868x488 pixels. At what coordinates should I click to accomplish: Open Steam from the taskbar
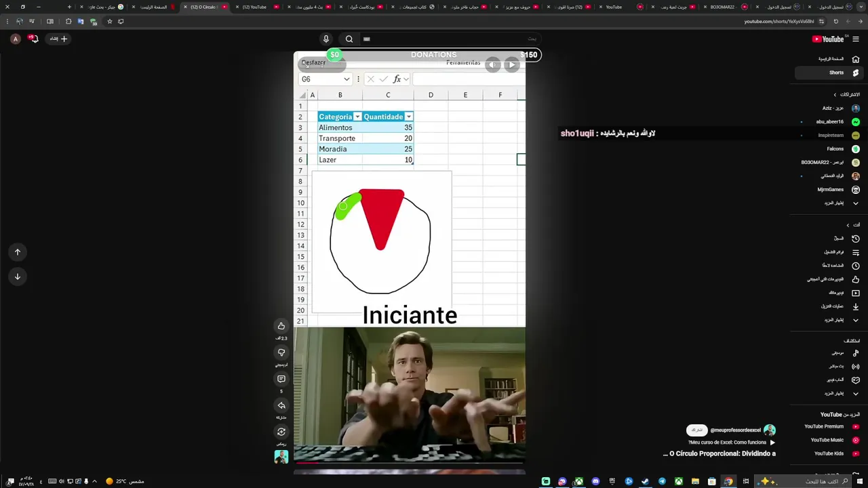point(645,481)
